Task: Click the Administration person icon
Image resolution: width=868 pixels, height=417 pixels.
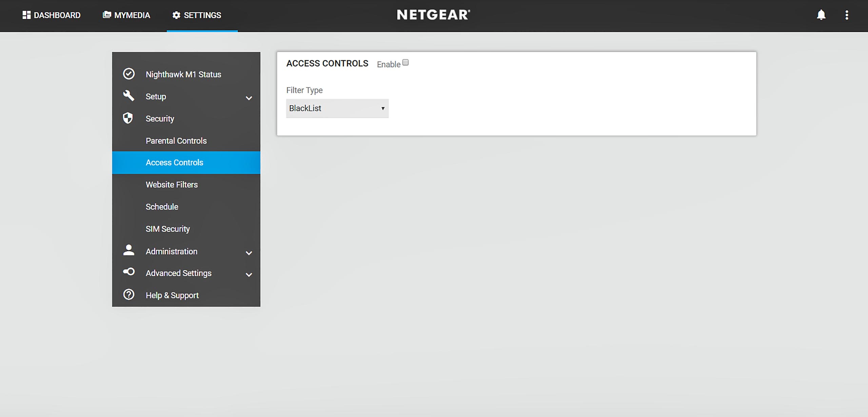Action: coord(129,250)
